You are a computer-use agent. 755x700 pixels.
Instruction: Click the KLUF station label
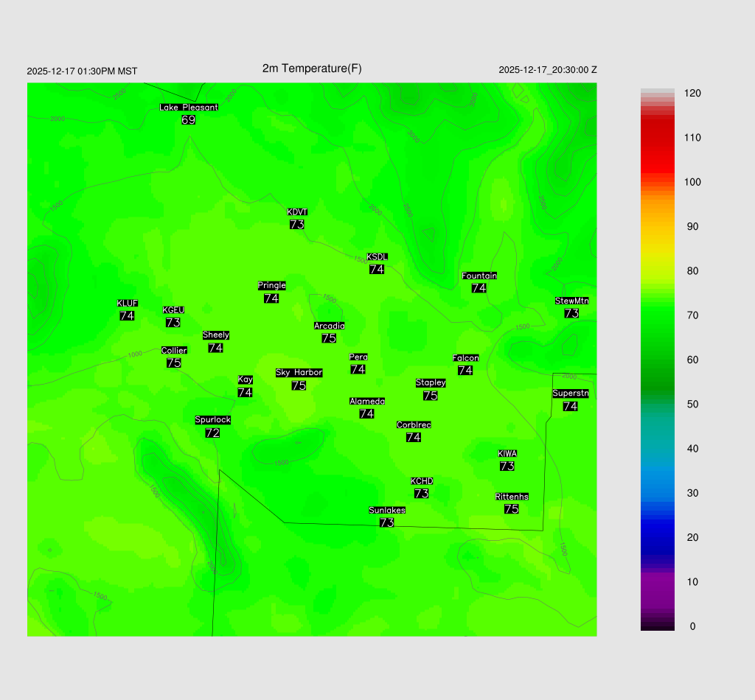[x=127, y=303]
